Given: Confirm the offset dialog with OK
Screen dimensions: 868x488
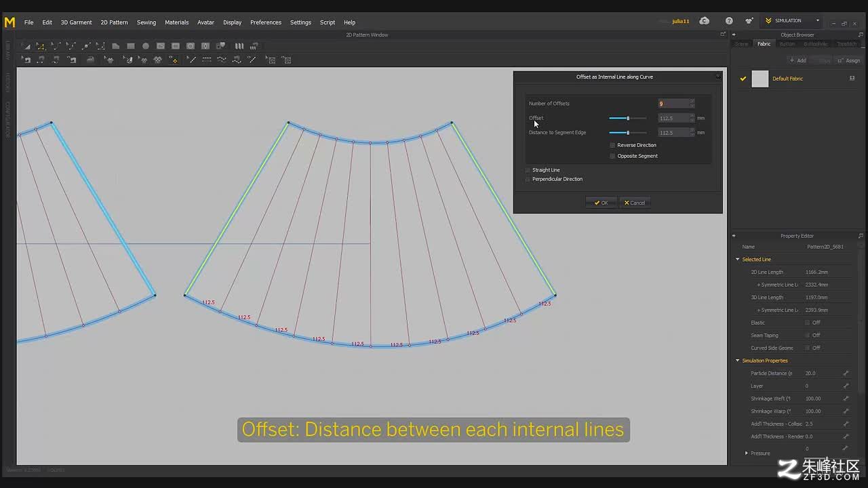Looking at the screenshot, I should point(601,203).
